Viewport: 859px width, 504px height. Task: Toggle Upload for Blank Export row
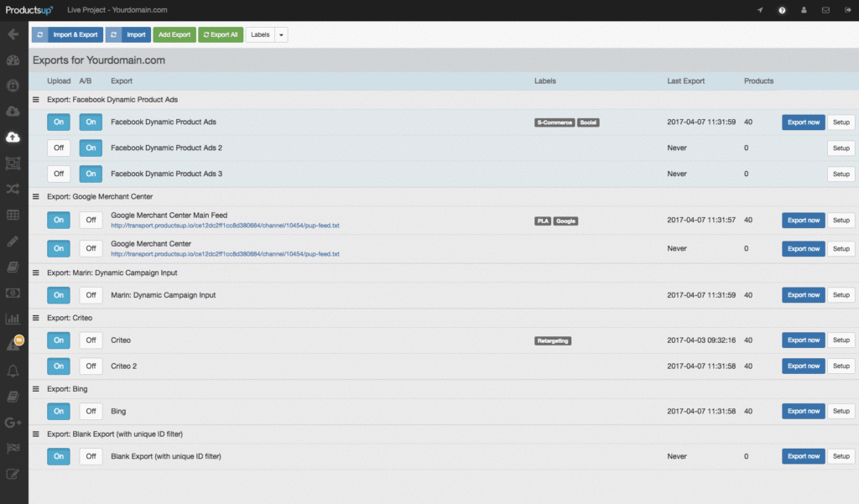(59, 456)
